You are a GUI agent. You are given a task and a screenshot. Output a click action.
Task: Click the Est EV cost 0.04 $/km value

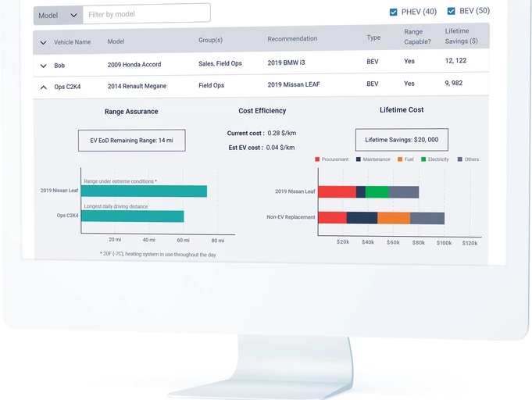(280, 148)
